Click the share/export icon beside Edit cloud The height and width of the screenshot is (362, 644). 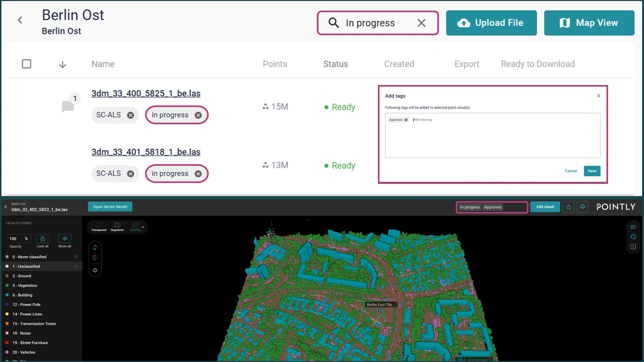tap(568, 207)
